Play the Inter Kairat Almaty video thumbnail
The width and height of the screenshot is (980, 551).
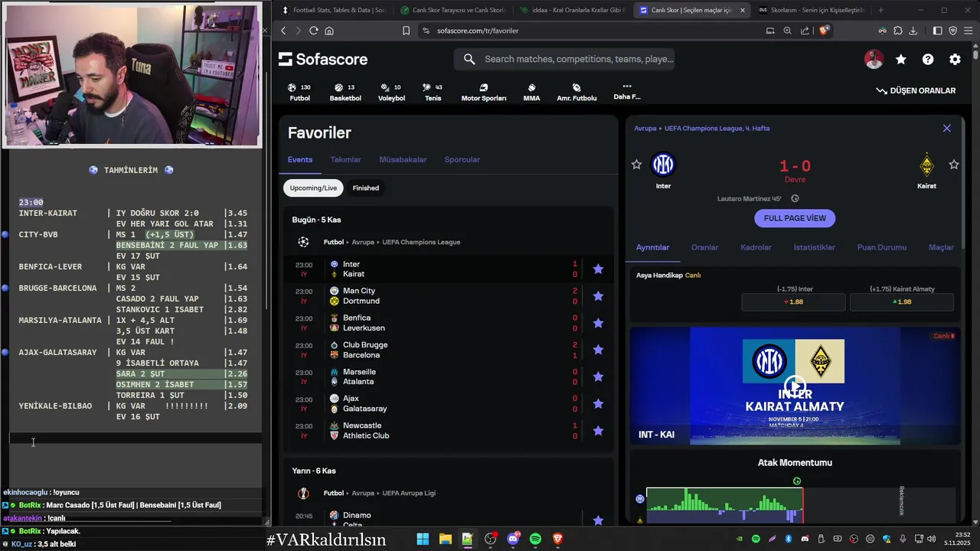pyautogui.click(x=795, y=386)
